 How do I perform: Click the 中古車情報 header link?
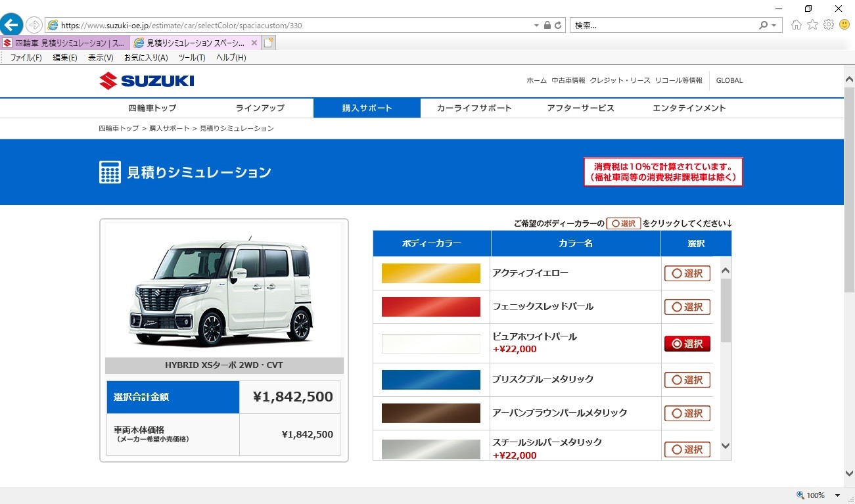click(568, 80)
